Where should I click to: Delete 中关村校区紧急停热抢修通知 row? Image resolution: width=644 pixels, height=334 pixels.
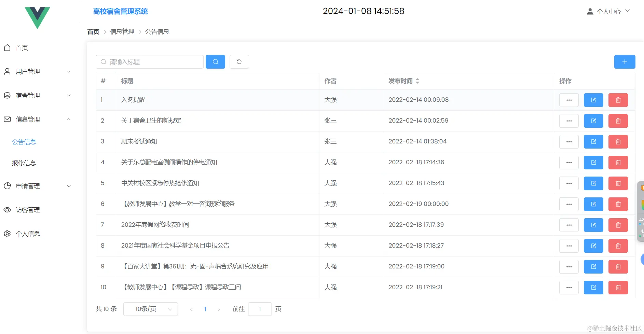point(618,183)
